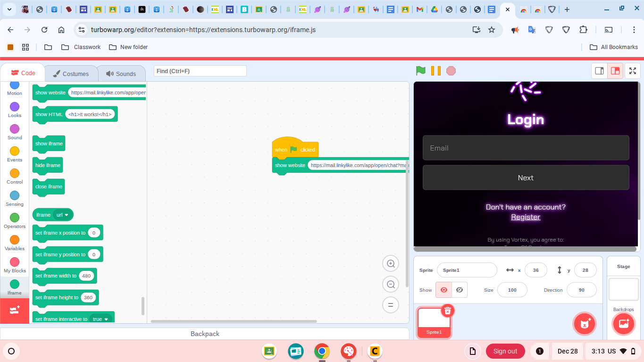The height and width of the screenshot is (362, 644).
Task: Open the Register link
Action: [x=526, y=217]
